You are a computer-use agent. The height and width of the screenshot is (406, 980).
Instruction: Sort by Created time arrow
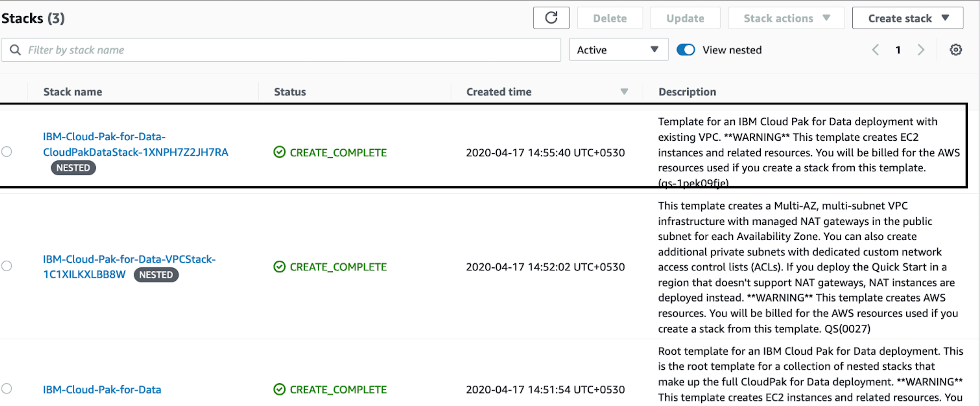(624, 92)
